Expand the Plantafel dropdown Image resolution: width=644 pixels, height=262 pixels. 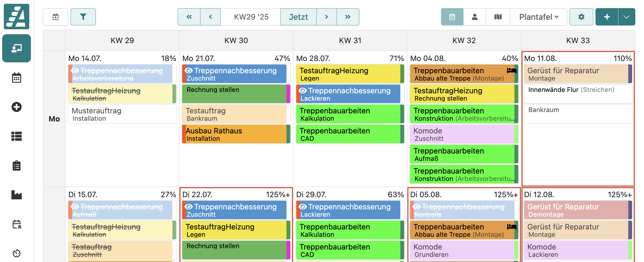coord(539,17)
